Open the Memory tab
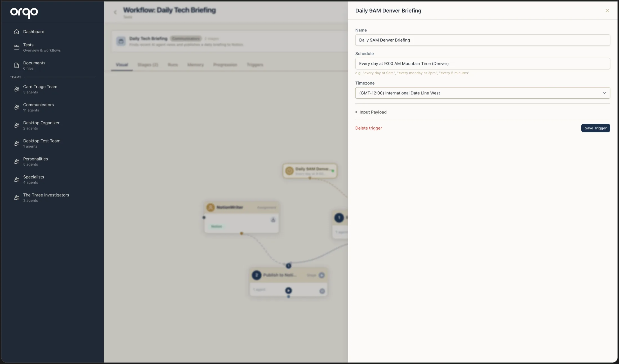The image size is (619, 364). (196, 65)
